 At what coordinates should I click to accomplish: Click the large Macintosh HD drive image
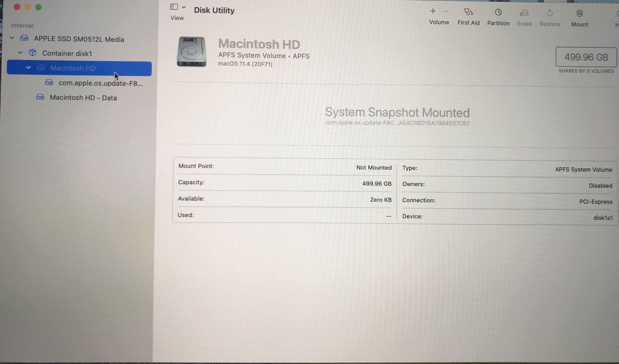(x=192, y=52)
